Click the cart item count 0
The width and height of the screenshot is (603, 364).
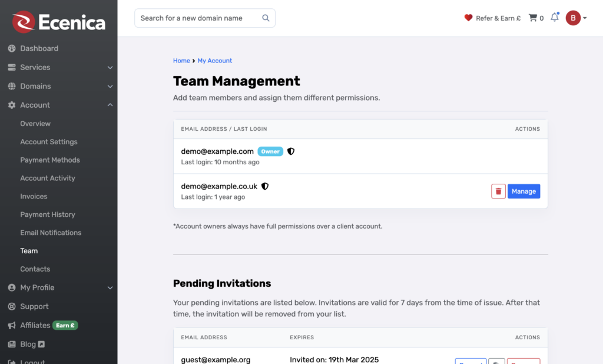542,18
